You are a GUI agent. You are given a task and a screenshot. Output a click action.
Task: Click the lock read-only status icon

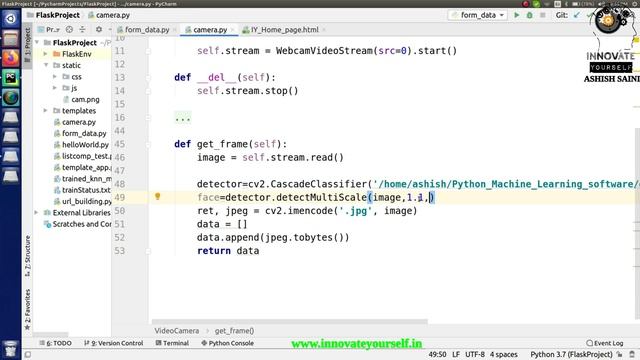coord(620,354)
